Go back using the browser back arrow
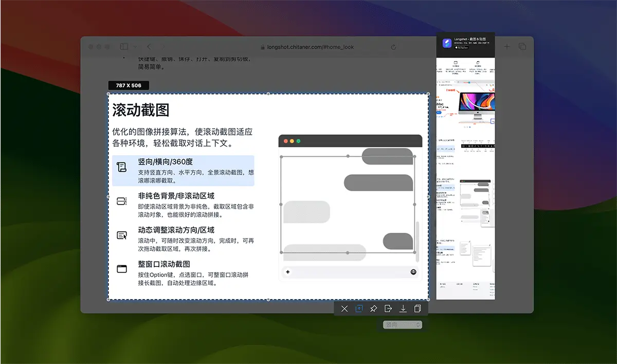This screenshot has width=617, height=364. [149, 46]
